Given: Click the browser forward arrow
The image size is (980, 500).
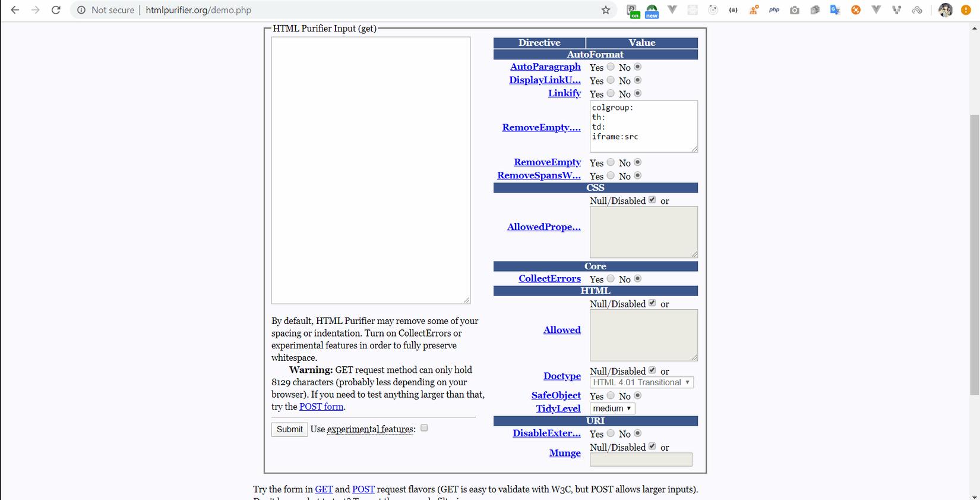Looking at the screenshot, I should pos(36,10).
